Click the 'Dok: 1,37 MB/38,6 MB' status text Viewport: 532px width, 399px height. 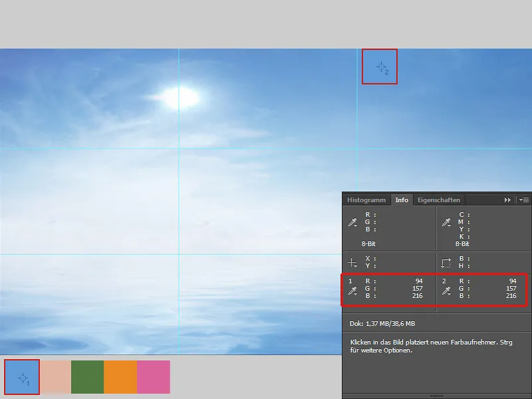[382, 324]
